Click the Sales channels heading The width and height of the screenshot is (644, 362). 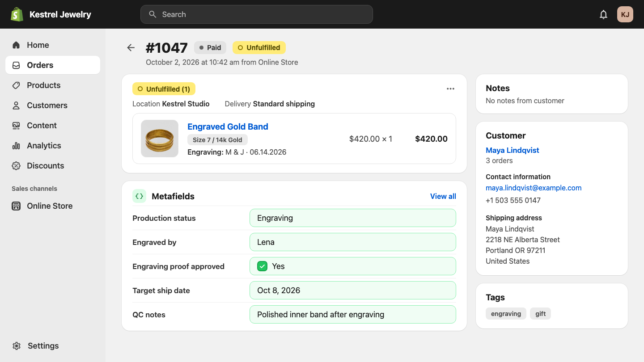pyautogui.click(x=34, y=189)
